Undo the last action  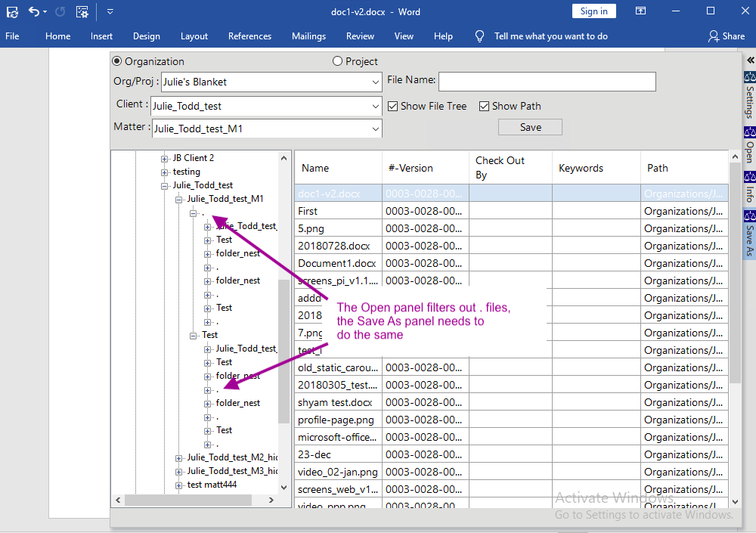33,11
